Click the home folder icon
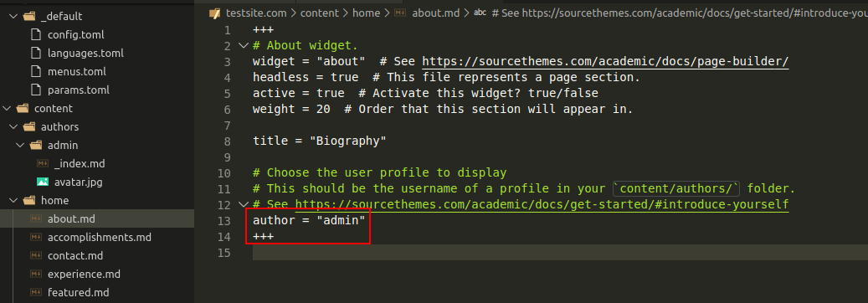The width and height of the screenshot is (868, 303). (x=29, y=201)
